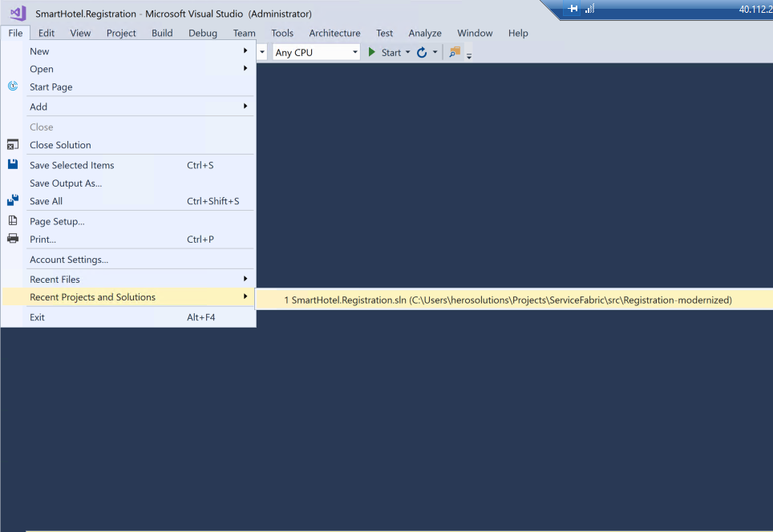Open Page Setup... dialog
The height and width of the screenshot is (532, 773).
tap(128, 221)
